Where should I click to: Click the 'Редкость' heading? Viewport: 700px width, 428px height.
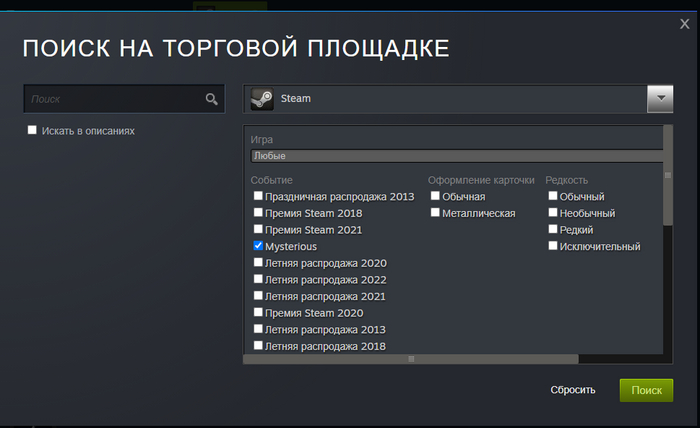click(x=567, y=180)
